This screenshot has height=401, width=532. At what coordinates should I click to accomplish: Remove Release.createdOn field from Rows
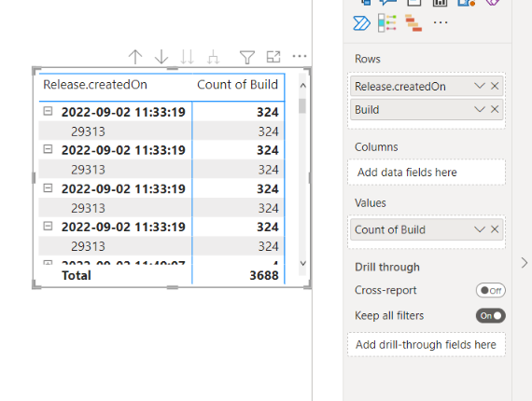pyautogui.click(x=495, y=86)
